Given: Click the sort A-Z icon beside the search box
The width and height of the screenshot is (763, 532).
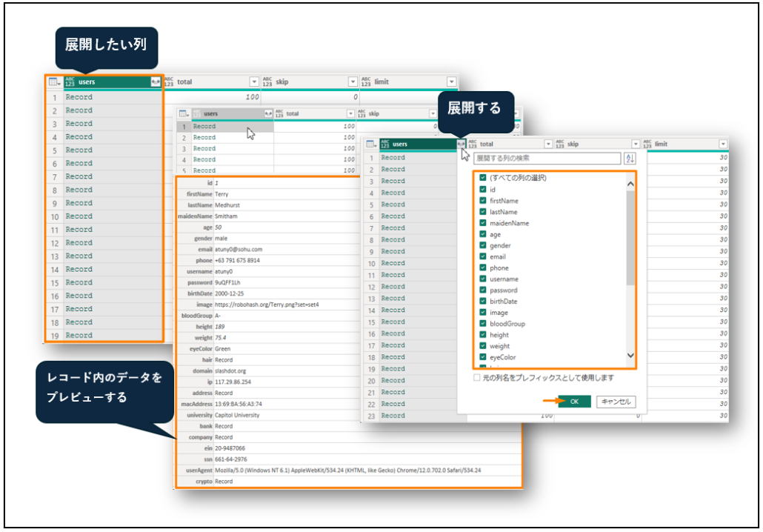Looking at the screenshot, I should tap(630, 159).
